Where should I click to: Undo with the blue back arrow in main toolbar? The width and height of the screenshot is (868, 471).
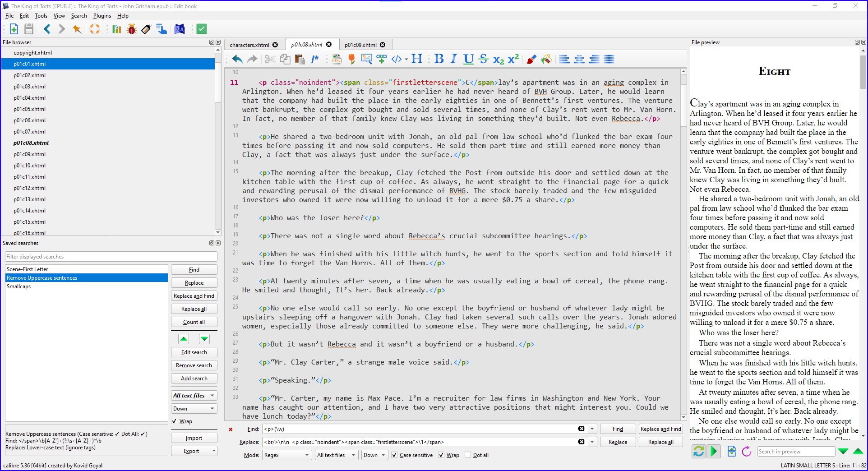(47, 29)
